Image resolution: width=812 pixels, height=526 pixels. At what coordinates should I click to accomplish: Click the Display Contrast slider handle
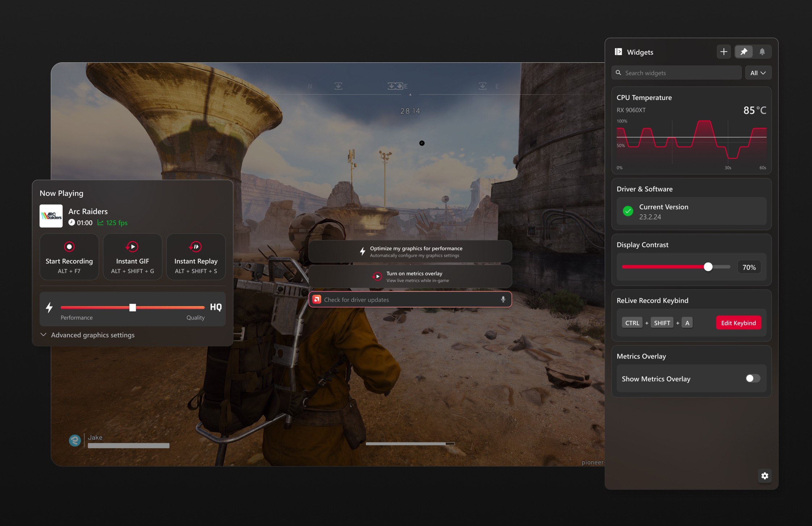(708, 267)
